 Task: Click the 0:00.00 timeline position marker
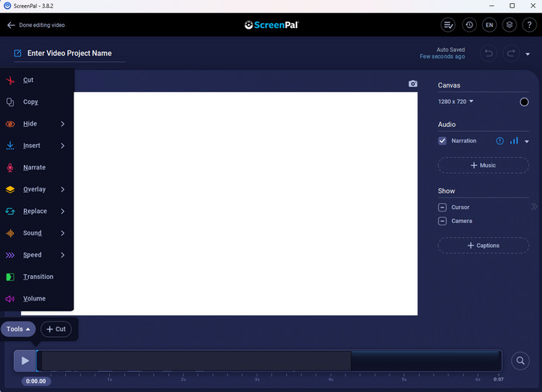coord(36,381)
